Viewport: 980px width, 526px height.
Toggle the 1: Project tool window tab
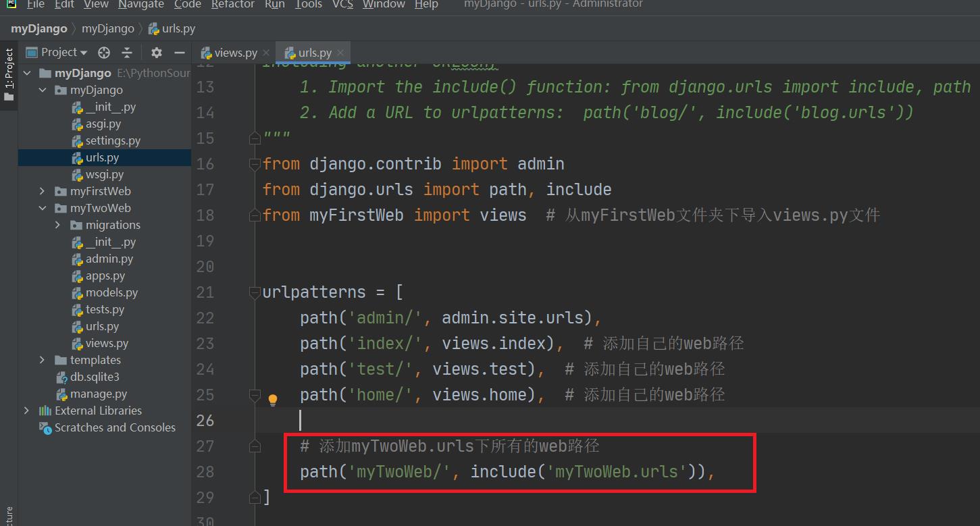(9, 74)
